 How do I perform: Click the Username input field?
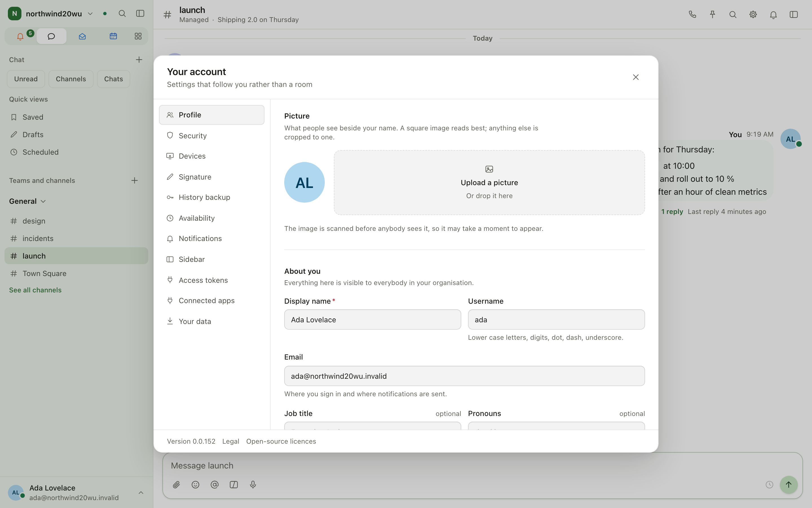(x=556, y=319)
